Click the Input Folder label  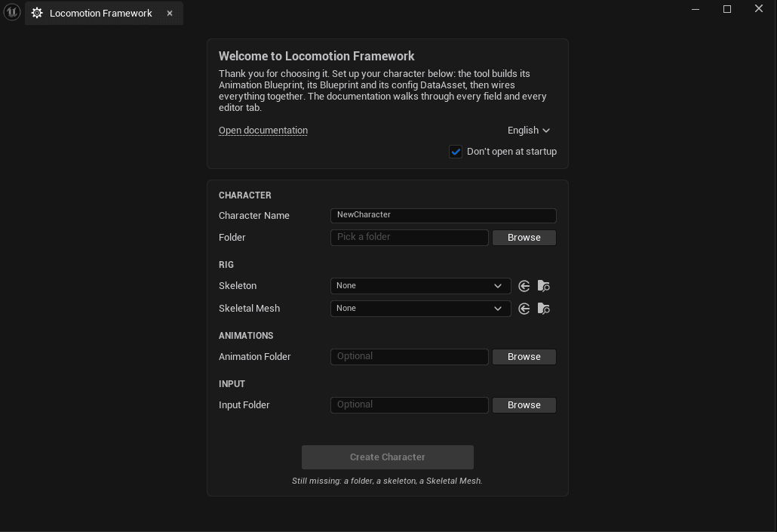pos(244,405)
